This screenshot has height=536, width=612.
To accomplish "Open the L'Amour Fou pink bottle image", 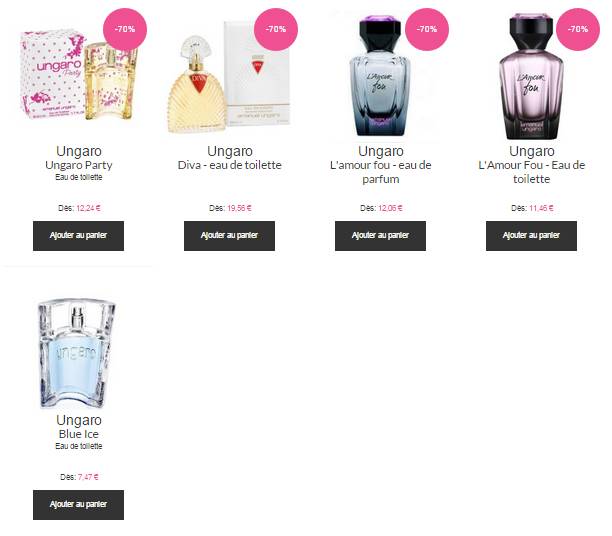I will coord(531,76).
